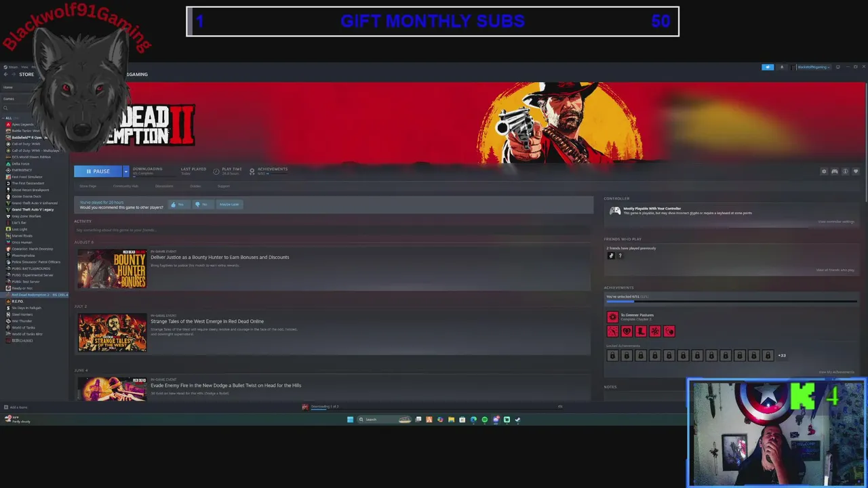Recommend the game with thumbs-up Yes

[178, 204]
